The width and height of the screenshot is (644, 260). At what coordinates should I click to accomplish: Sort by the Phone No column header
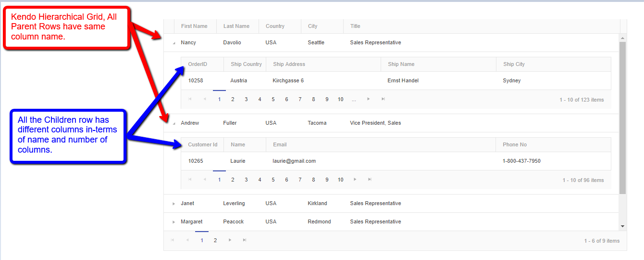pyautogui.click(x=515, y=144)
